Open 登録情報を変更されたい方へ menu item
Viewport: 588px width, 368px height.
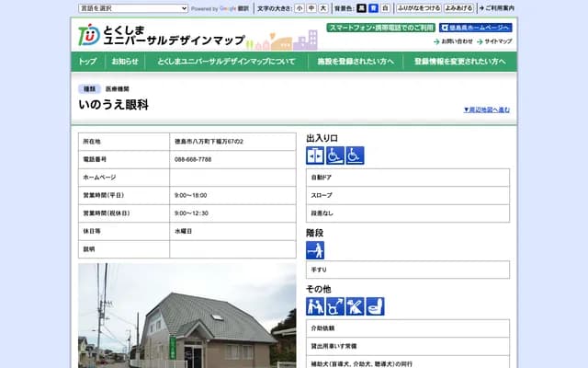pos(459,62)
